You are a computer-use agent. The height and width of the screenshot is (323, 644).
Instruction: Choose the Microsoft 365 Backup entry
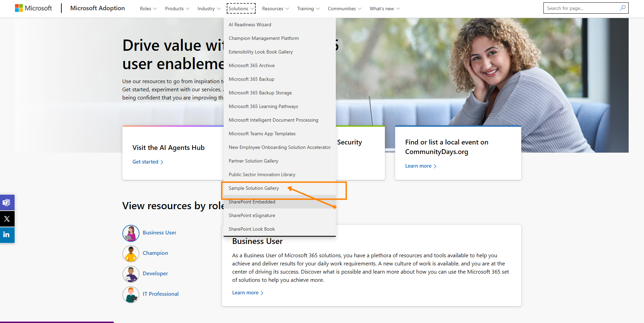point(280,79)
